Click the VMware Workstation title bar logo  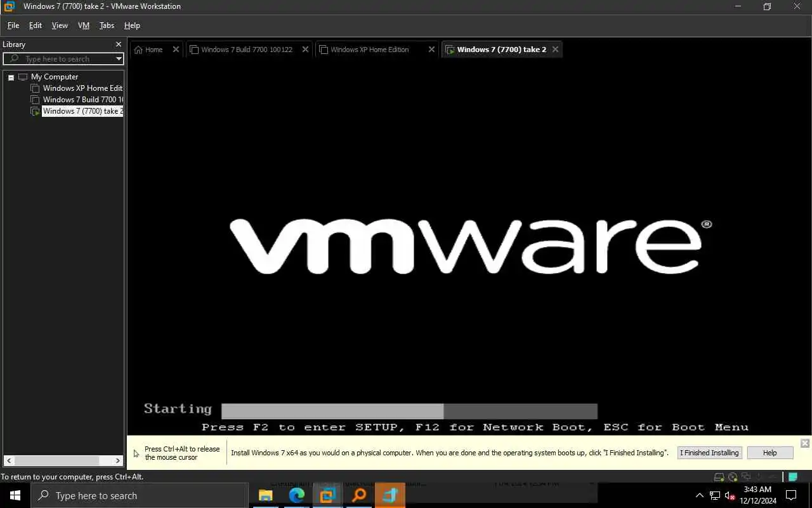9,6
